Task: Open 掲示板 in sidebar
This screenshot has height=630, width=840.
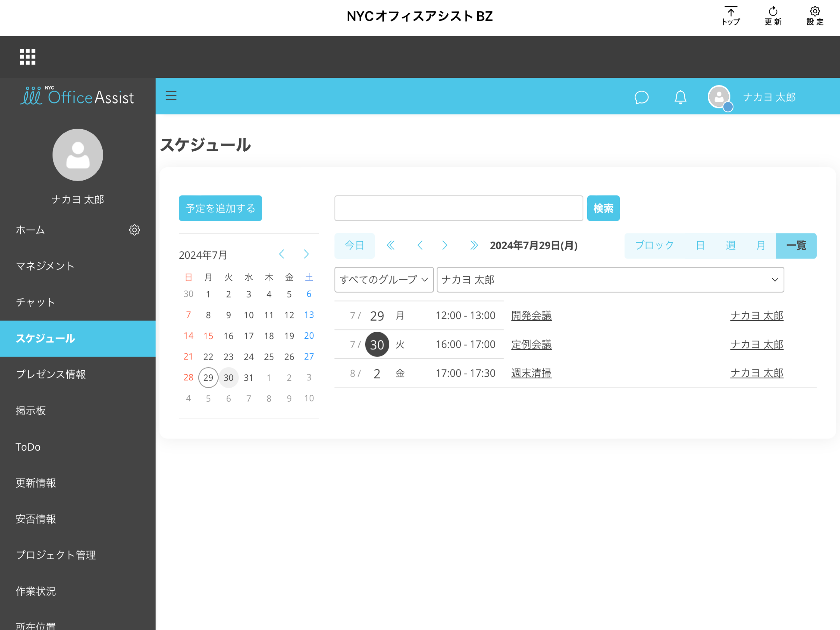Action: (x=30, y=411)
